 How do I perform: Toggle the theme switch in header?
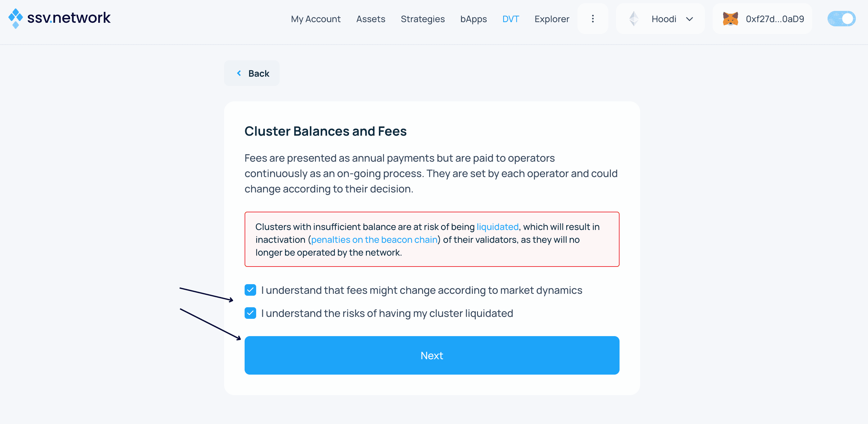point(841,19)
